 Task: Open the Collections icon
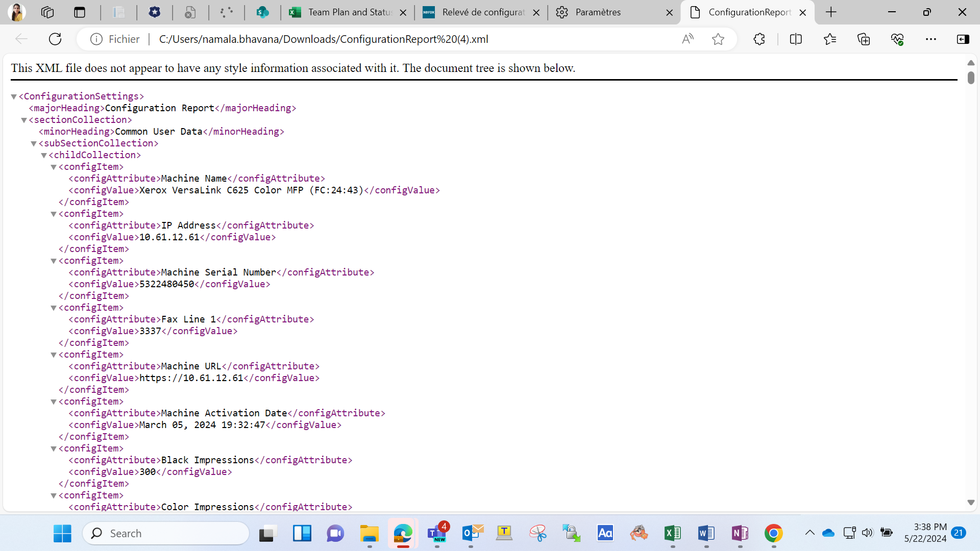[864, 39]
